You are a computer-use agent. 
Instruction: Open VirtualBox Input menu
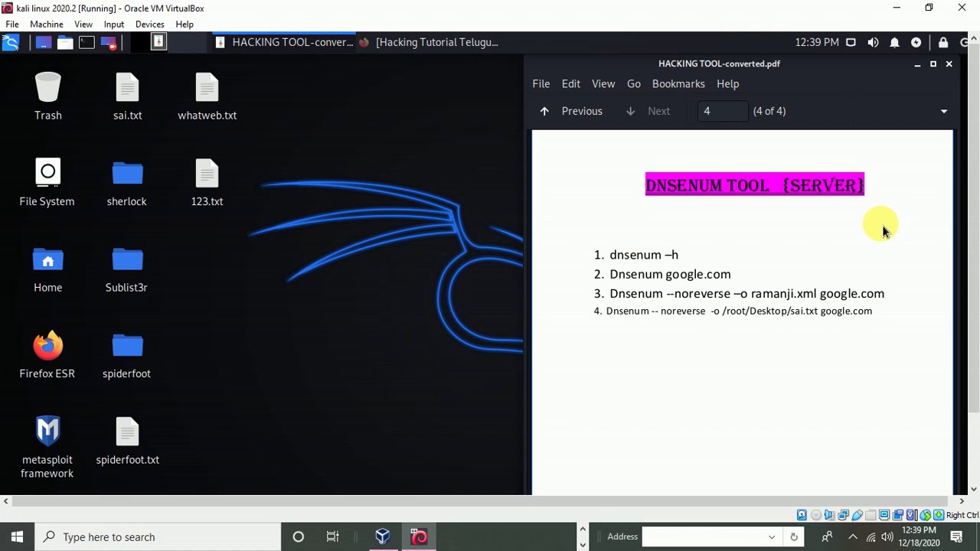click(x=114, y=24)
